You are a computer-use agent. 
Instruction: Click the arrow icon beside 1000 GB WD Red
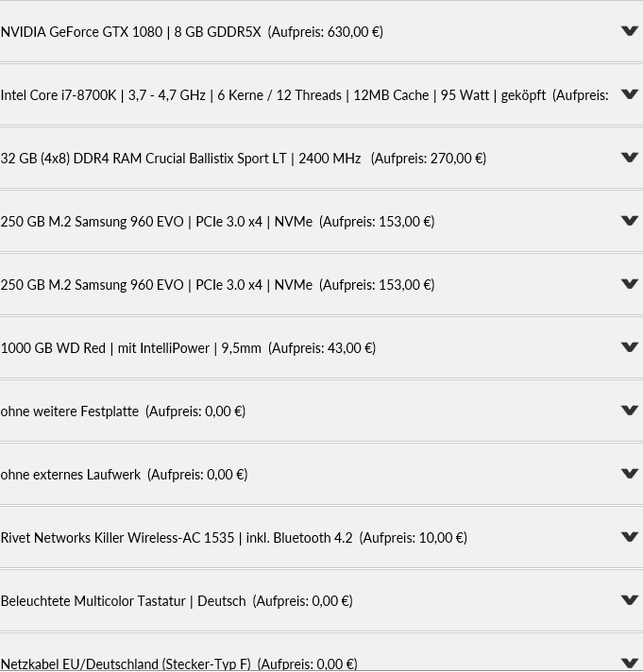coord(630,347)
